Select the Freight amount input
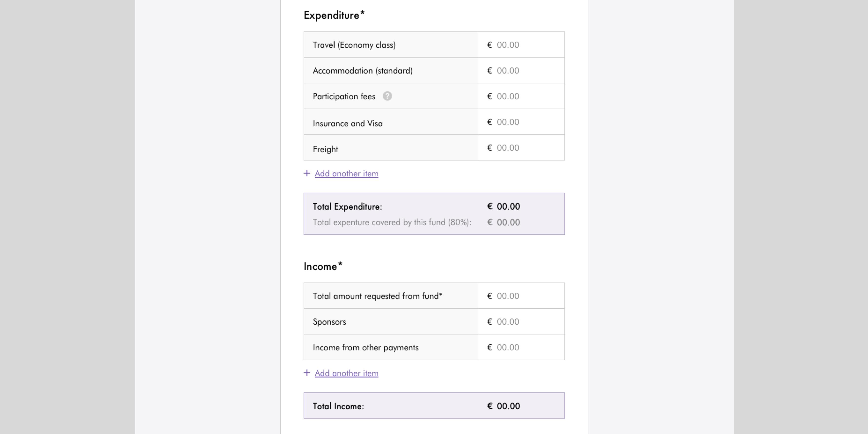Viewport: 868px width, 434px height. (521, 148)
